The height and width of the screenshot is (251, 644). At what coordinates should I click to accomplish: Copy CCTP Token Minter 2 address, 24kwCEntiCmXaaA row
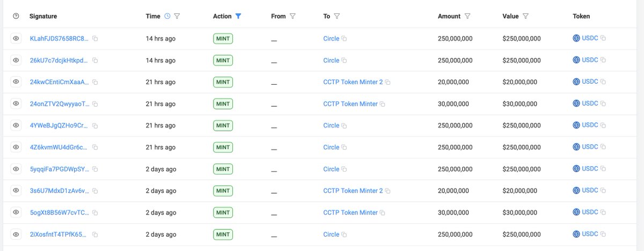pos(388,82)
